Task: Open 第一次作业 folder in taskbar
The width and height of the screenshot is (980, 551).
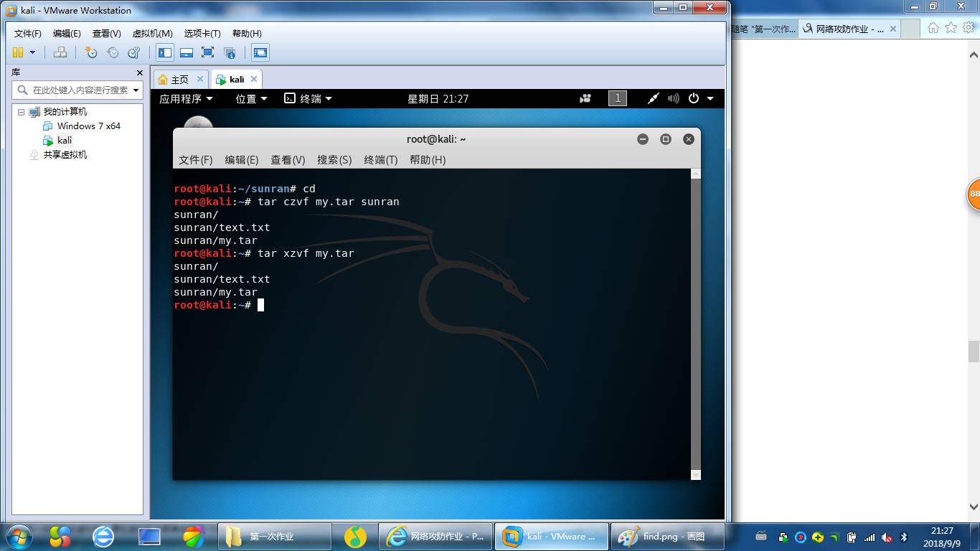Action: (x=274, y=536)
